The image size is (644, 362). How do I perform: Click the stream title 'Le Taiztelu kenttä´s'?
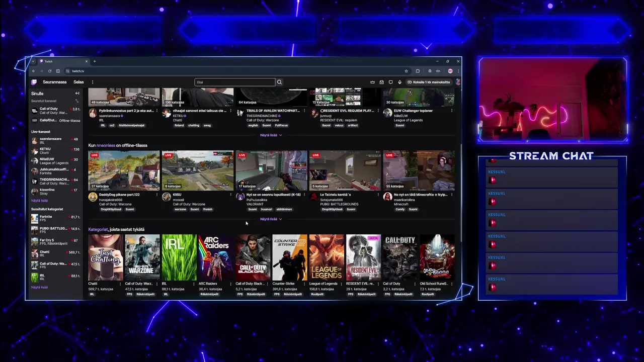pyautogui.click(x=336, y=195)
